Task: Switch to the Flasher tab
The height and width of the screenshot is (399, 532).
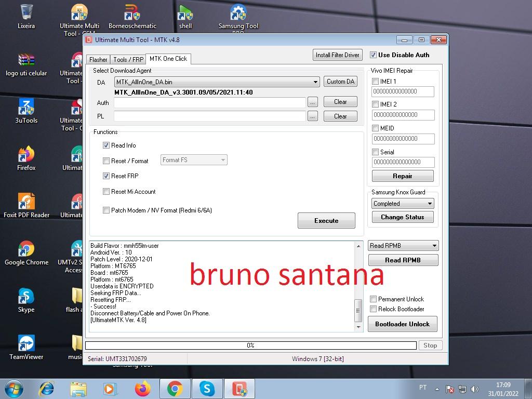Action: [x=98, y=60]
